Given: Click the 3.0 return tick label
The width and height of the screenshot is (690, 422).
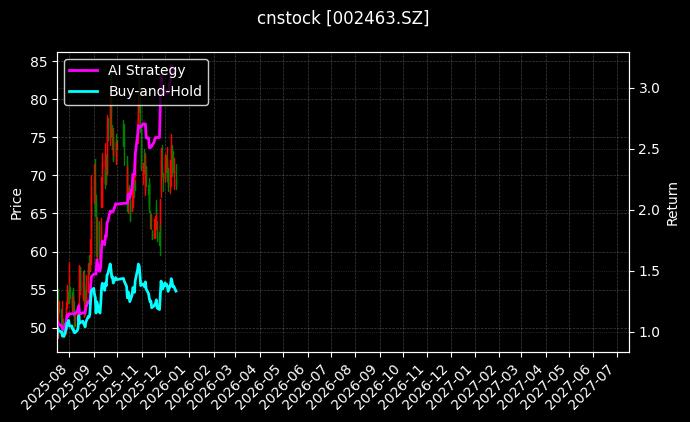Looking at the screenshot, I should pyautogui.click(x=650, y=88).
